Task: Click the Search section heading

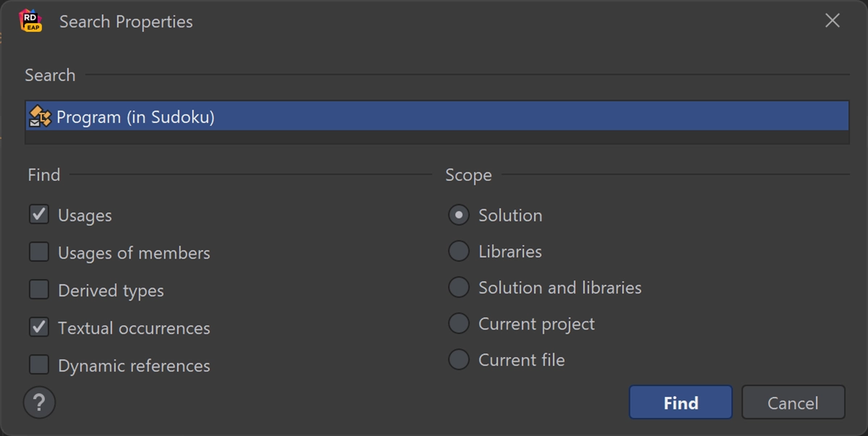Action: click(x=50, y=75)
